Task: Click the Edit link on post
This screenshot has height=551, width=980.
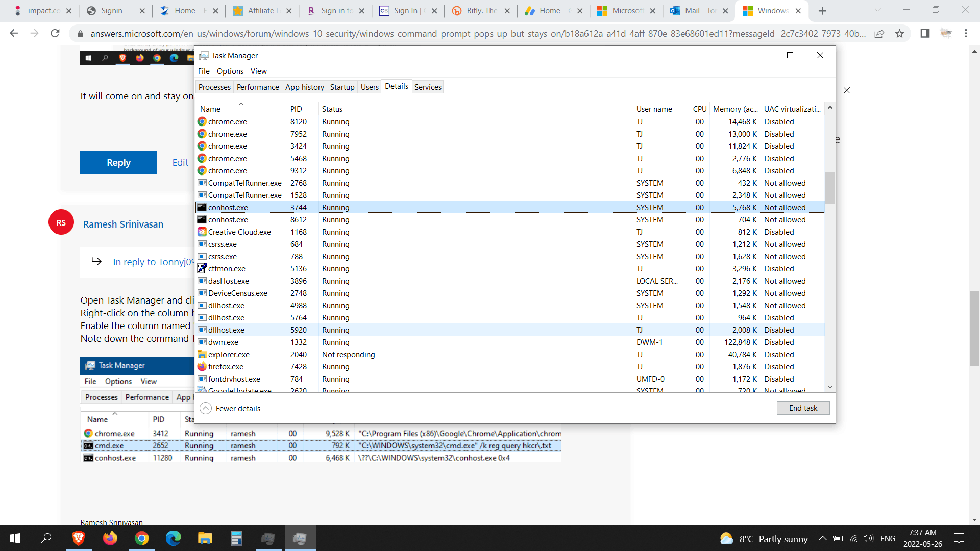Action: (180, 162)
